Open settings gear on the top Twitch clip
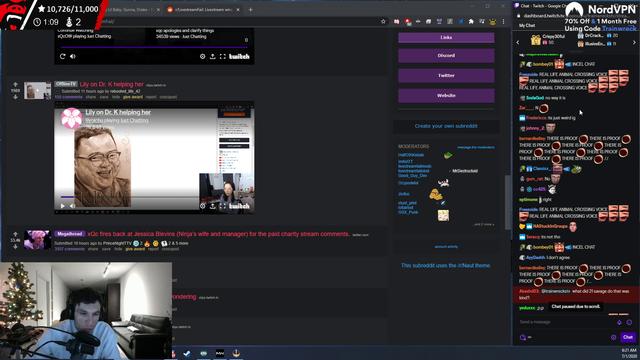 tap(202, 56)
